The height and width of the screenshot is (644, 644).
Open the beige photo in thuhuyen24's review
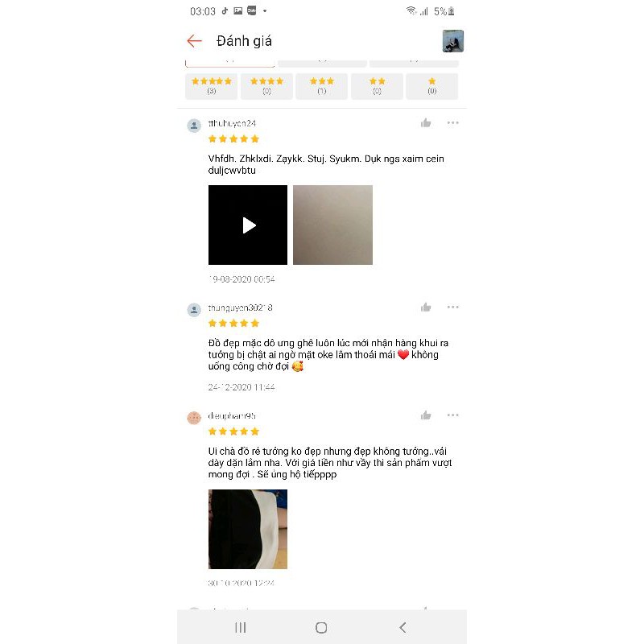click(332, 225)
